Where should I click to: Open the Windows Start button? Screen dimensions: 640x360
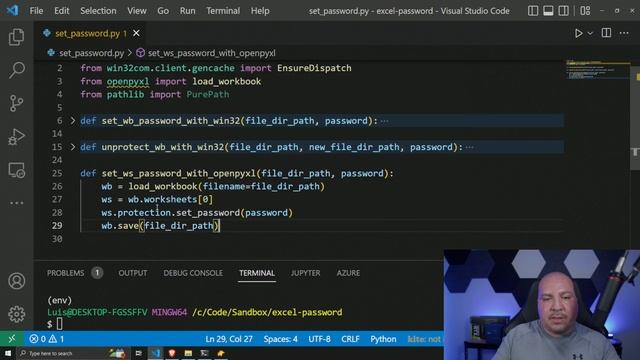coord(8,353)
